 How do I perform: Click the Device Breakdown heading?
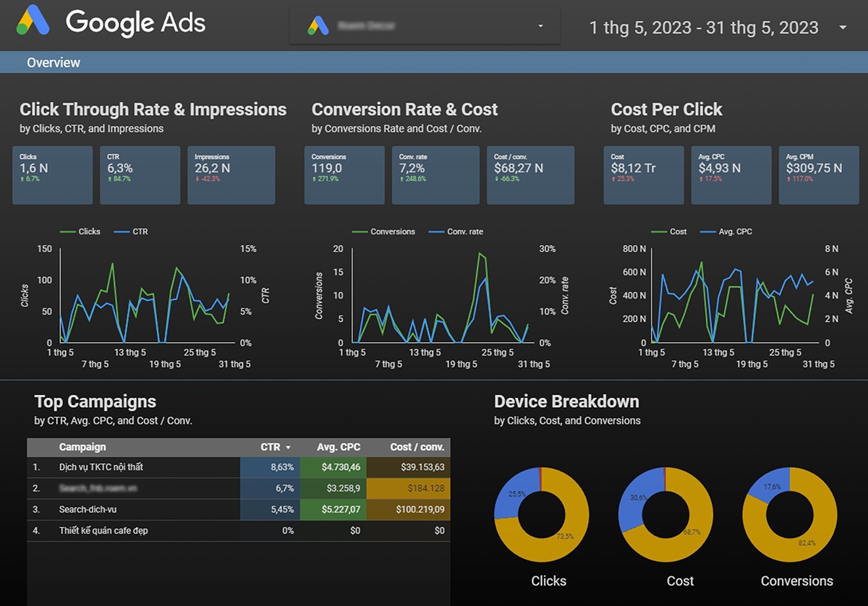click(x=566, y=402)
